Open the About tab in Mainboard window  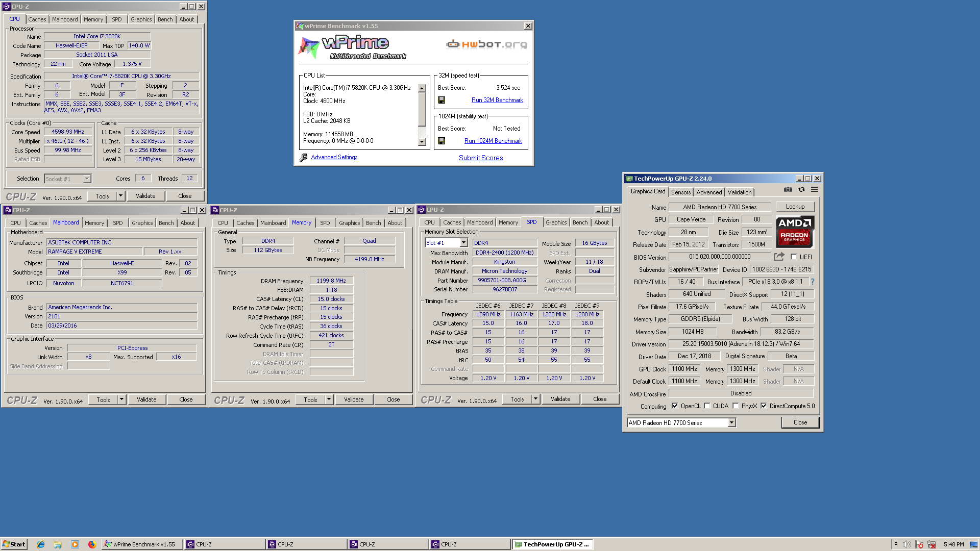click(187, 223)
